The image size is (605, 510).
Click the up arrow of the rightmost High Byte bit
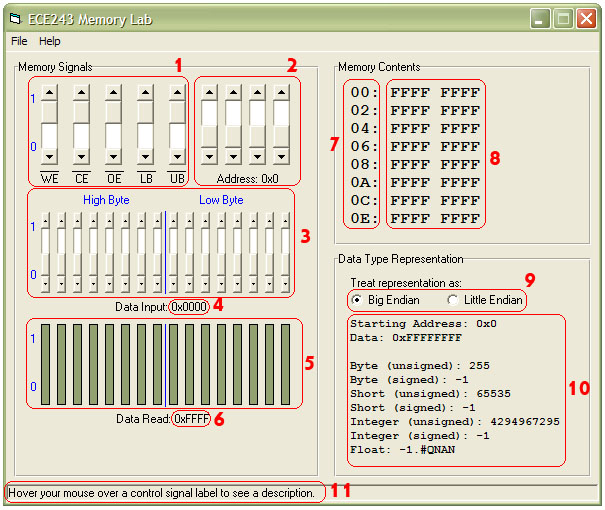157,221
